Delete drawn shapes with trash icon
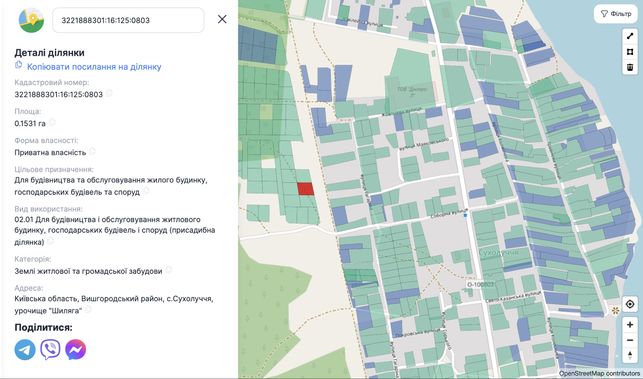This screenshot has width=643, height=379. click(x=630, y=67)
